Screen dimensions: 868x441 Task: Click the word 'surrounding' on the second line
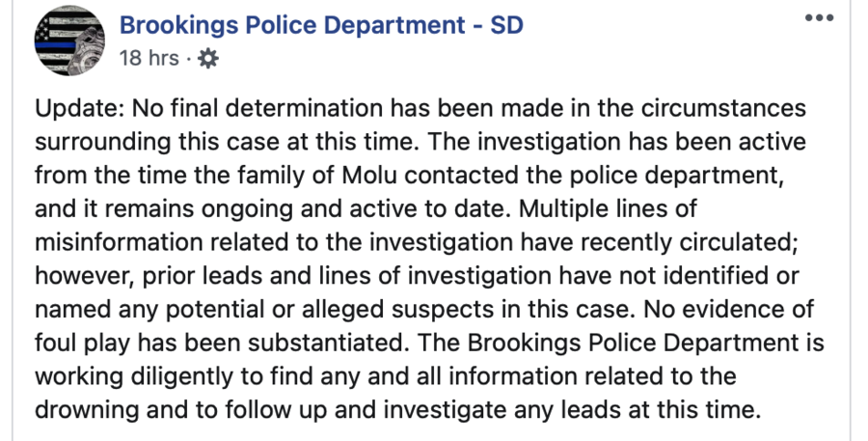tap(103, 143)
